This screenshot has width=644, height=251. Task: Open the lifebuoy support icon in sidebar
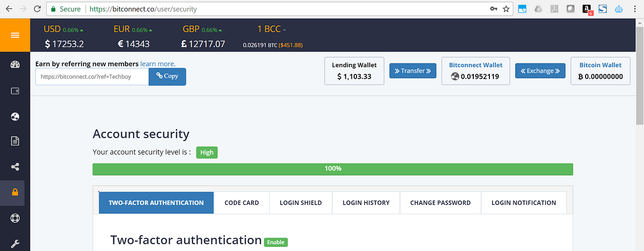coord(15,218)
